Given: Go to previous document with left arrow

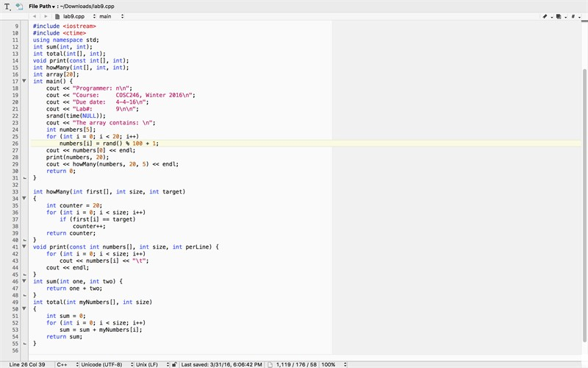Looking at the screenshot, I should click(x=35, y=16).
